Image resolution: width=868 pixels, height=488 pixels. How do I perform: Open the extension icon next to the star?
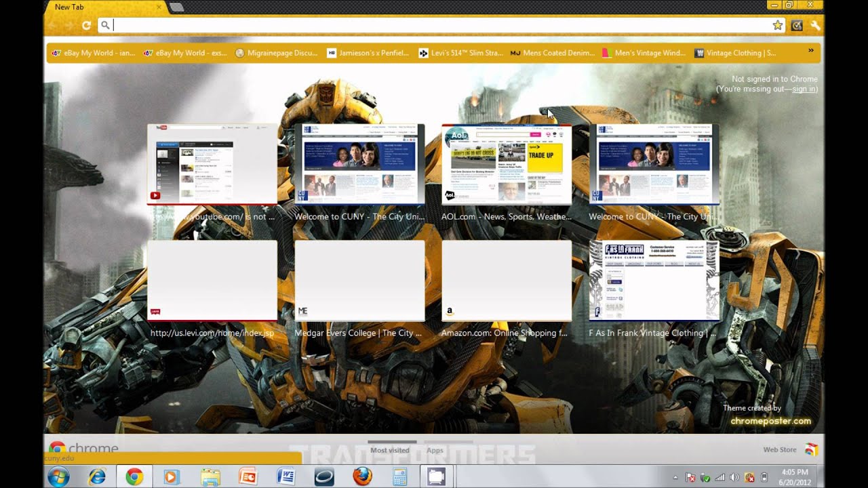coord(797,25)
